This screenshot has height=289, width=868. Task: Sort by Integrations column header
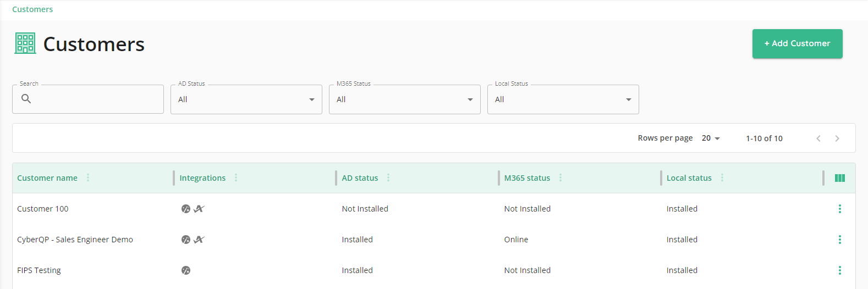pyautogui.click(x=202, y=178)
